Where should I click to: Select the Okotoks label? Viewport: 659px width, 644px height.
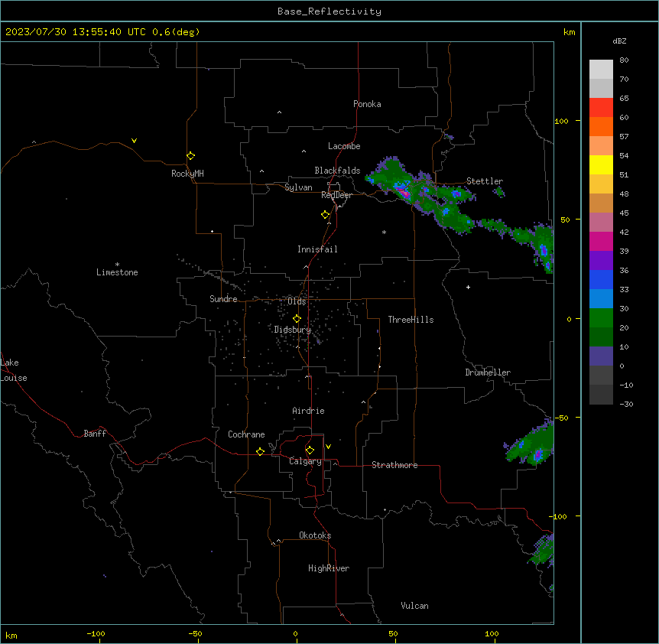tap(315, 535)
